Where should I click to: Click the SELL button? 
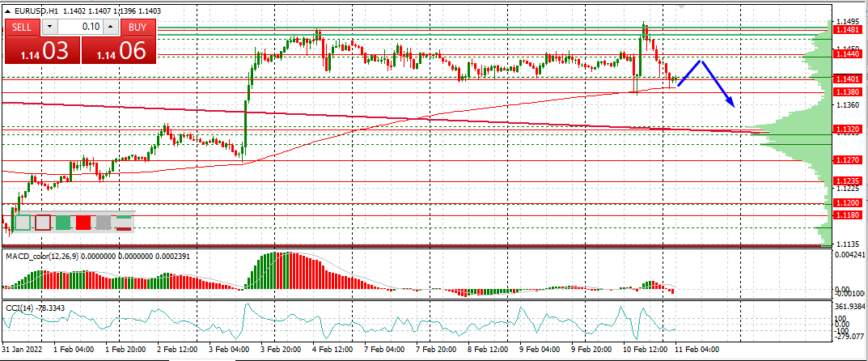[x=22, y=27]
